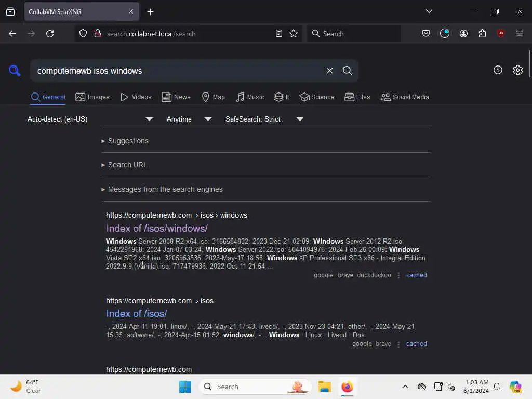This screenshot has height=399, width=532.
Task: Open the Copilot preview icon in the taskbar
Action: click(515, 387)
